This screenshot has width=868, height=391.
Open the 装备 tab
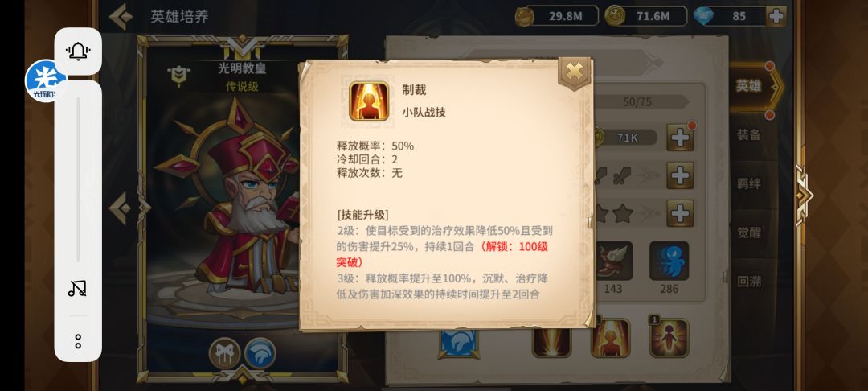coord(748,134)
